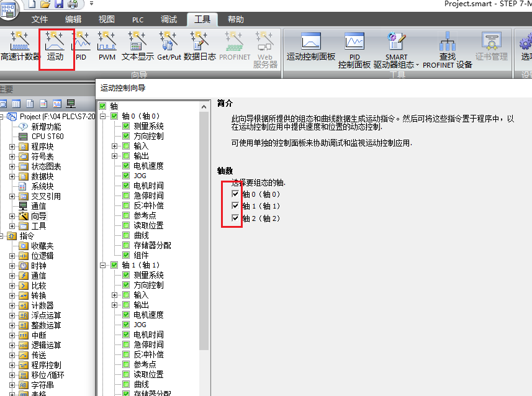Toggle the Axis 0 (轴0) checkbox under 轴数
Image resolution: width=532 pixels, height=396 pixels.
[x=235, y=194]
